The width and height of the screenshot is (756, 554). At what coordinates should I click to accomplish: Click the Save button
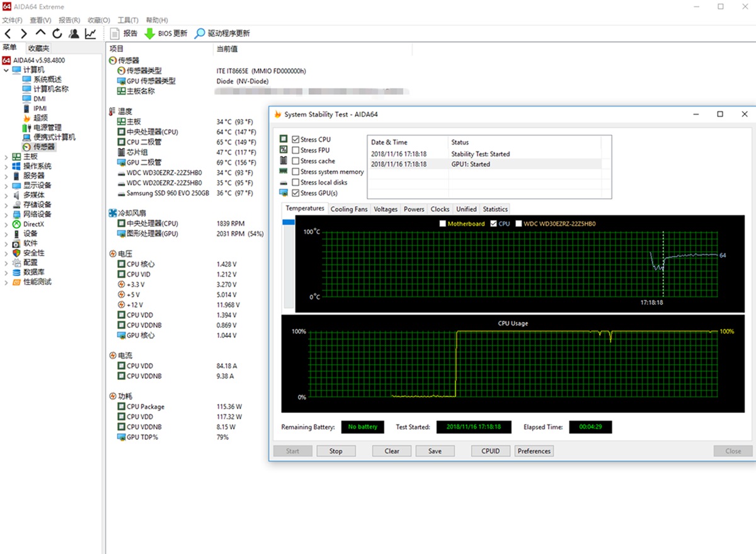tap(435, 451)
